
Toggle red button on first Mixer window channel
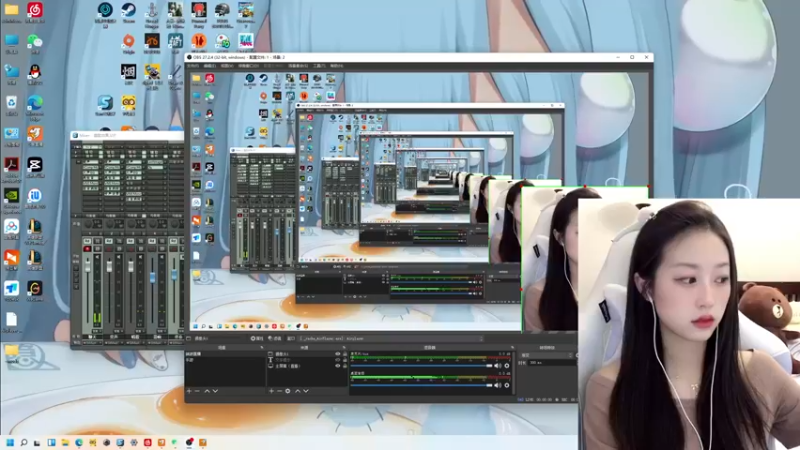pos(87,249)
